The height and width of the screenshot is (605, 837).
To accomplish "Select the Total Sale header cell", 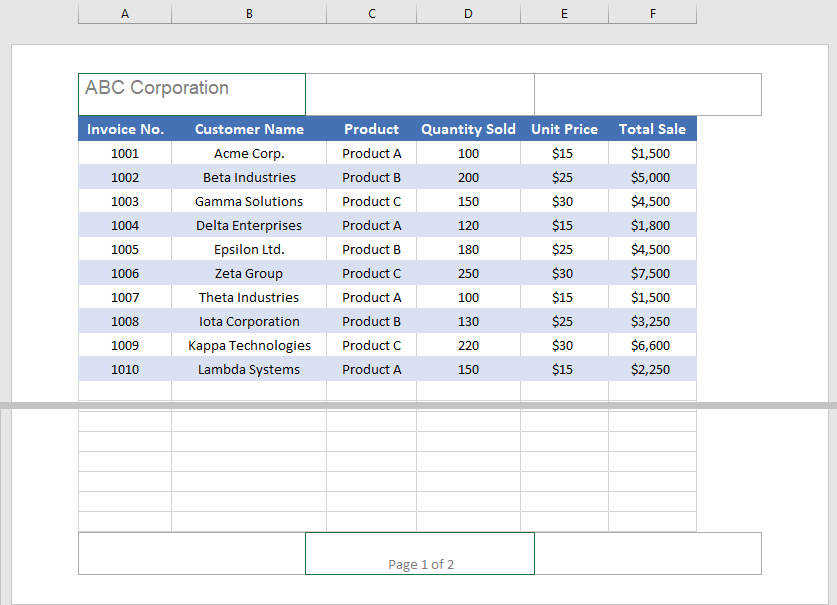I will pyautogui.click(x=652, y=129).
